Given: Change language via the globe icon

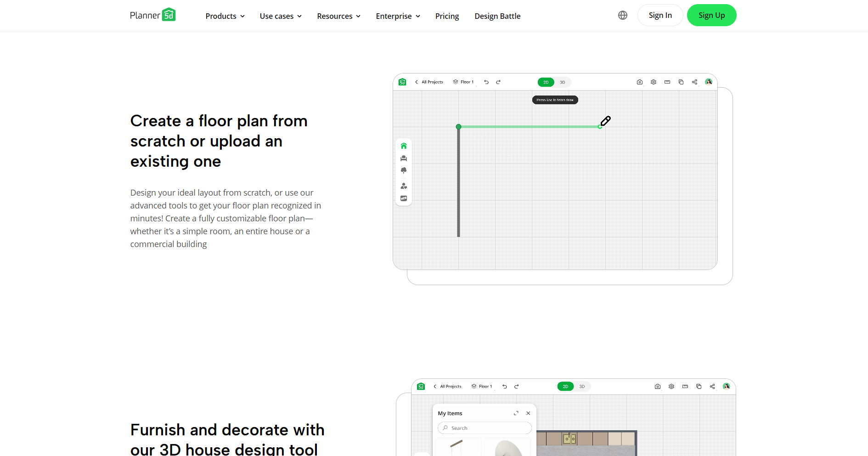Looking at the screenshot, I should click(x=622, y=15).
